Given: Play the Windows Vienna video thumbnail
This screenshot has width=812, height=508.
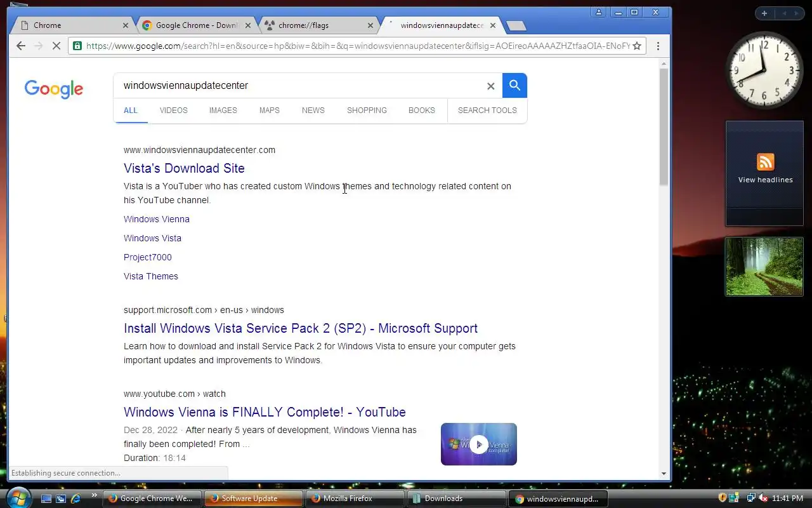Looking at the screenshot, I should coord(479,444).
